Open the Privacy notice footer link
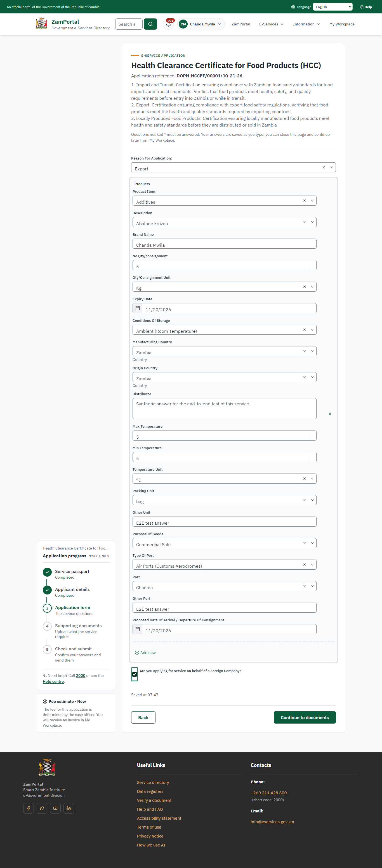 [150, 836]
